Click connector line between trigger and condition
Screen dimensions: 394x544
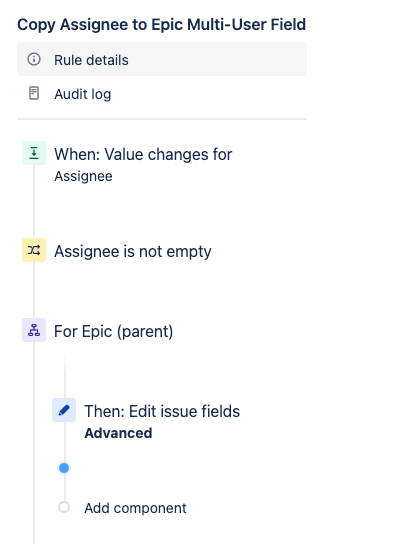(34, 202)
